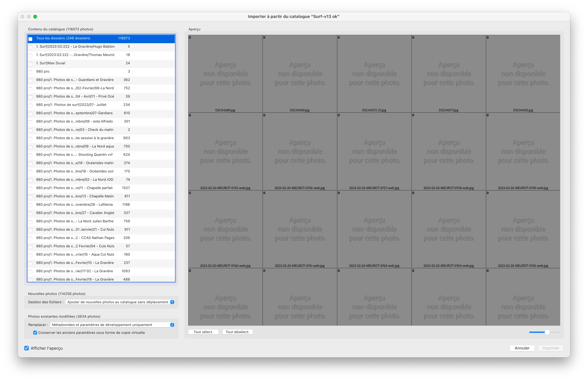Tick the selection box on DSC04455.jpg thumbnail
588x381 pixels.
(487, 37)
